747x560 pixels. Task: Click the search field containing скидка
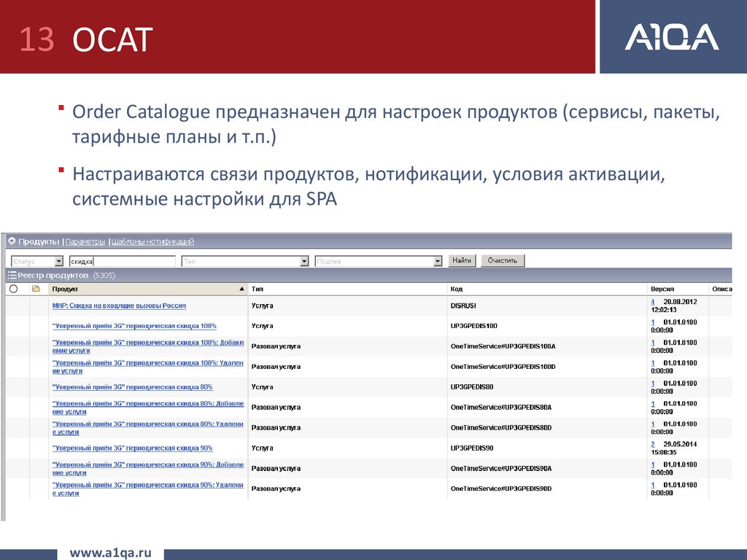pyautogui.click(x=123, y=261)
